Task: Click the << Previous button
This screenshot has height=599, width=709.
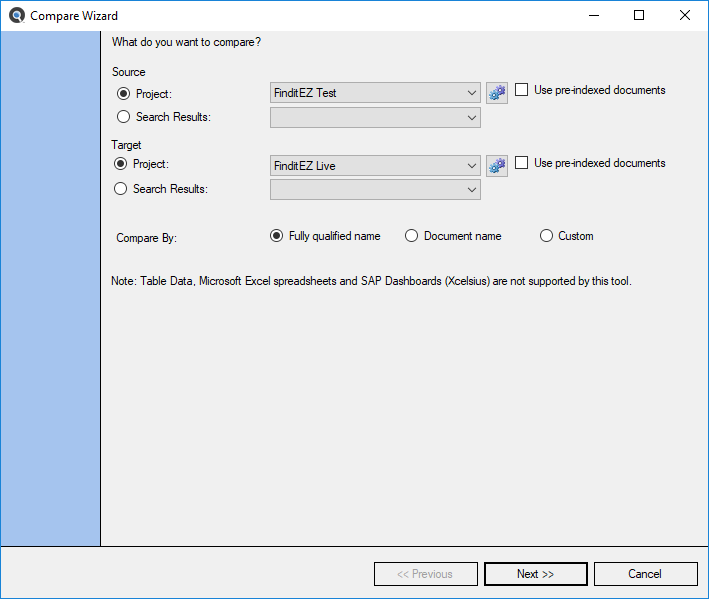Action: [x=425, y=574]
